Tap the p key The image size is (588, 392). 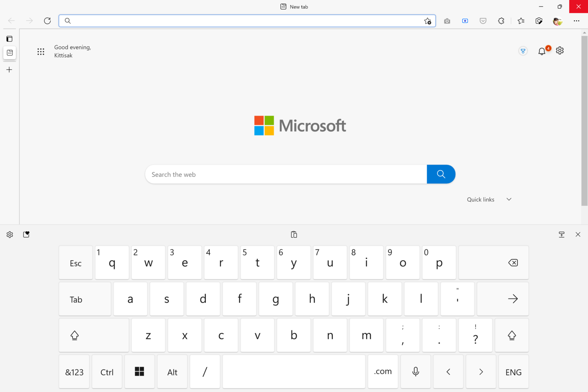pyautogui.click(x=439, y=263)
